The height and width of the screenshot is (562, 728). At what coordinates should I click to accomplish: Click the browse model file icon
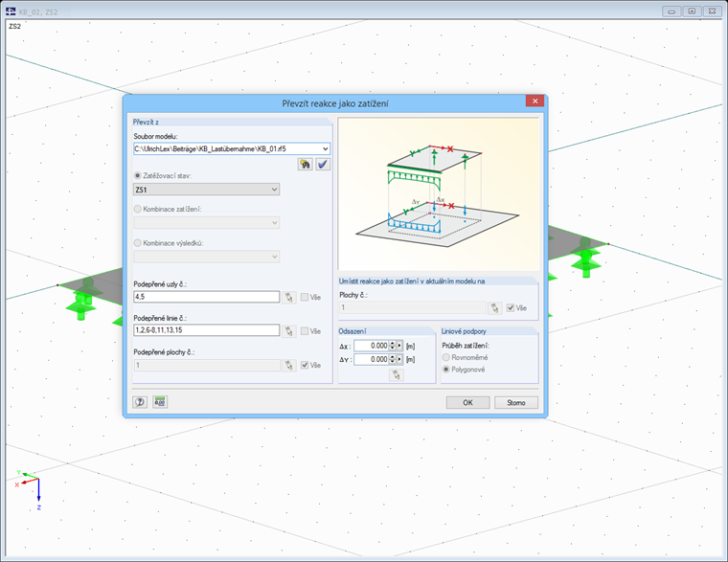click(x=305, y=165)
